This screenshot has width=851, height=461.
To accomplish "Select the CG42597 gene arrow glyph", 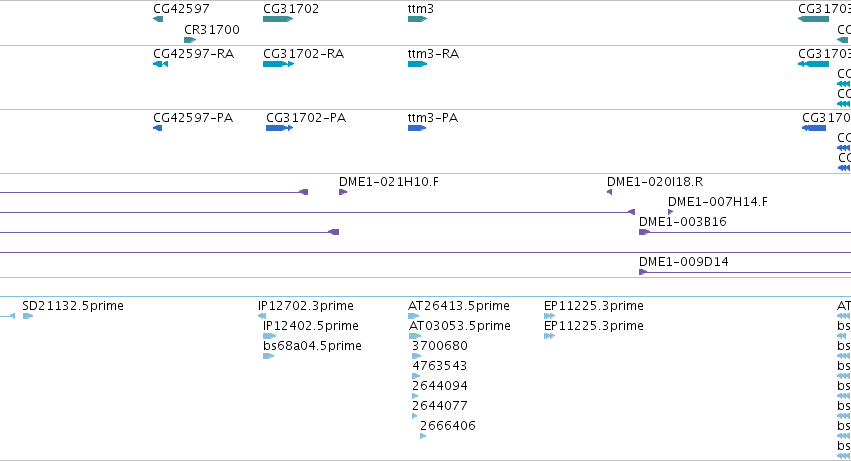I will 158,19.
